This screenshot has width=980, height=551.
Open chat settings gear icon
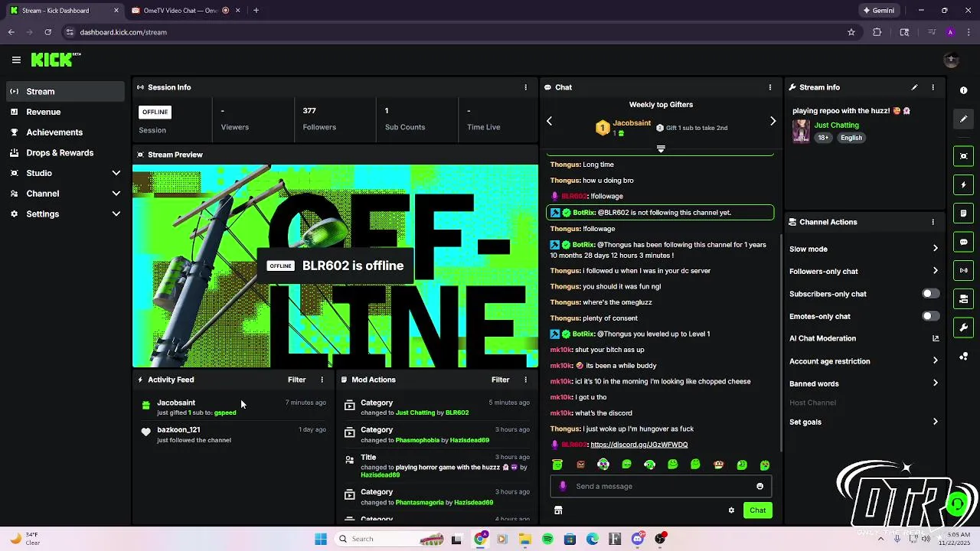coord(731,510)
